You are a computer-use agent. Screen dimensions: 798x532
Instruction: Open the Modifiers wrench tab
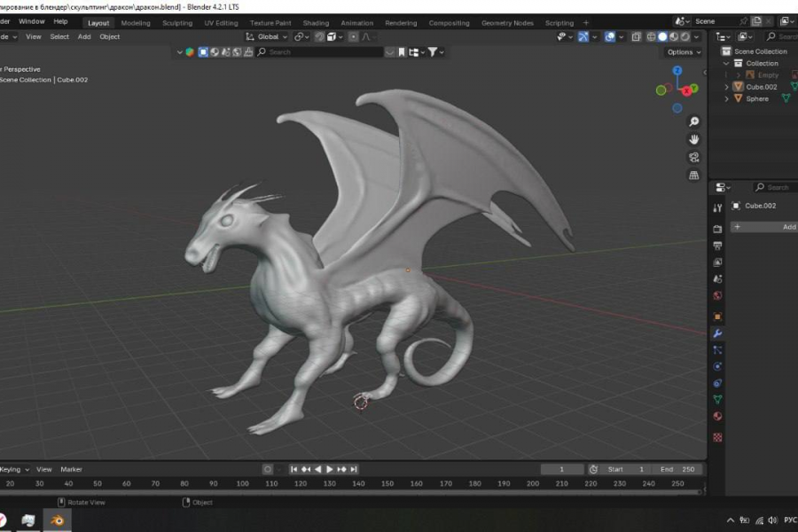coord(717,333)
